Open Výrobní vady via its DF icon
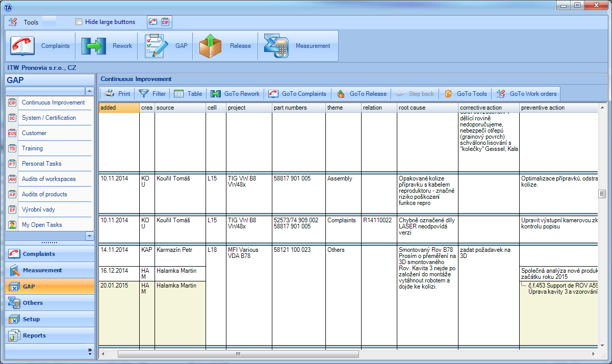 [x=12, y=209]
